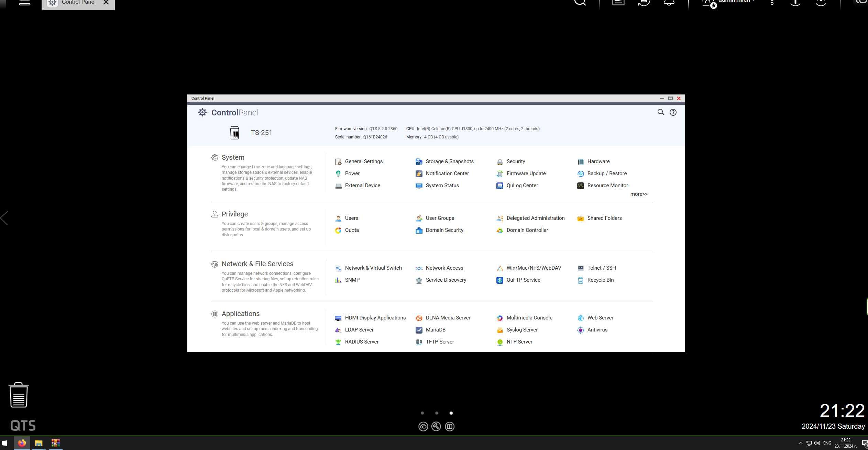868x450 pixels.
Task: Open the Privilege category heading
Action: point(234,214)
